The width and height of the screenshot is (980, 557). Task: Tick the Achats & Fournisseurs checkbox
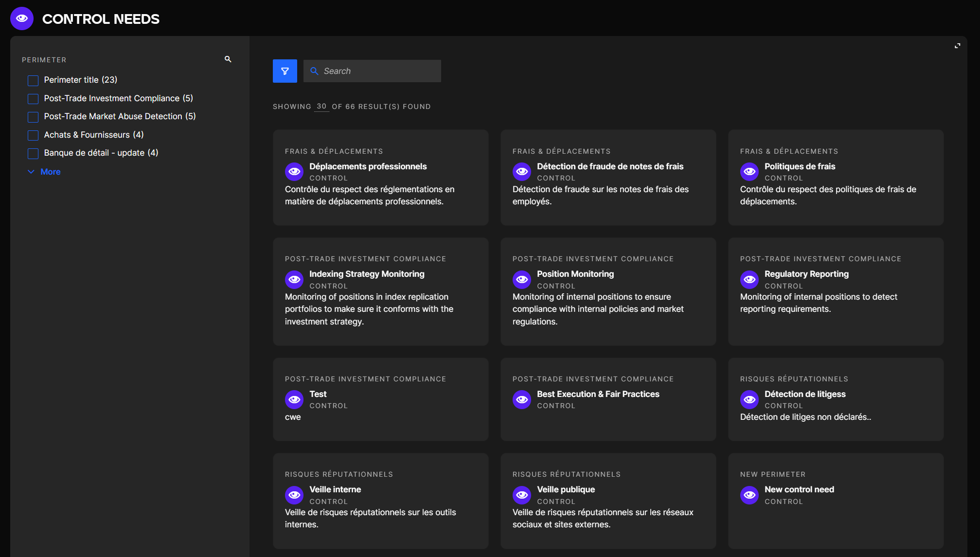[33, 135]
